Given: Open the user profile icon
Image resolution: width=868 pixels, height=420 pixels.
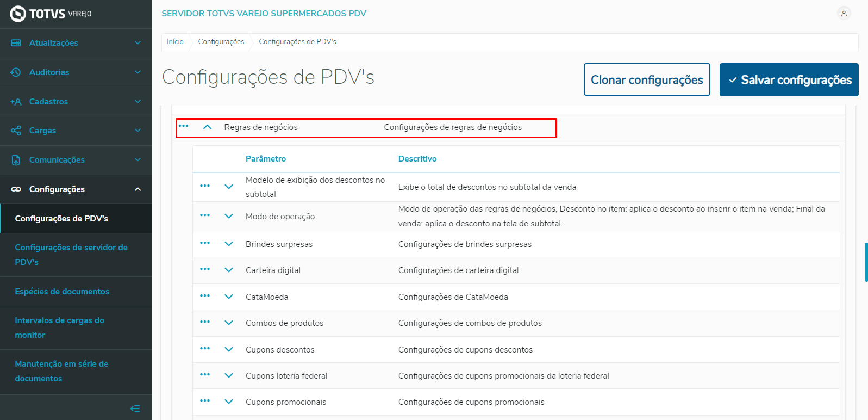Looking at the screenshot, I should (844, 14).
